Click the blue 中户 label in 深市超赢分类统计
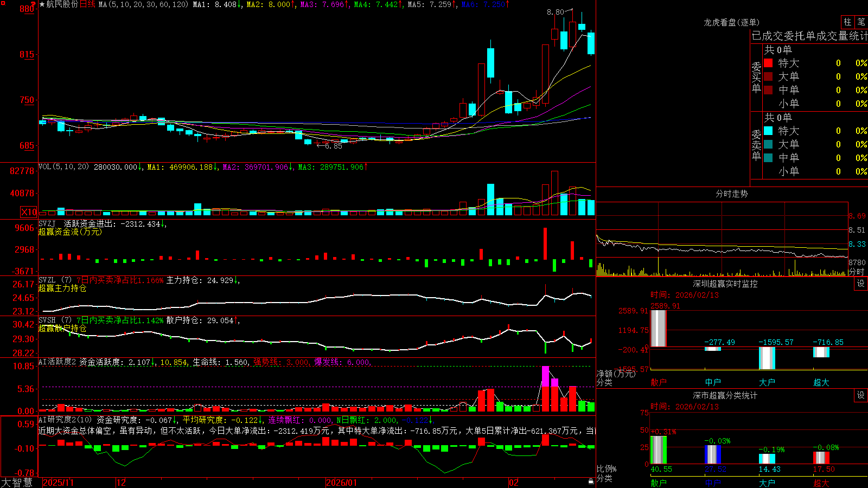This screenshot has height=488, width=868. [713, 483]
